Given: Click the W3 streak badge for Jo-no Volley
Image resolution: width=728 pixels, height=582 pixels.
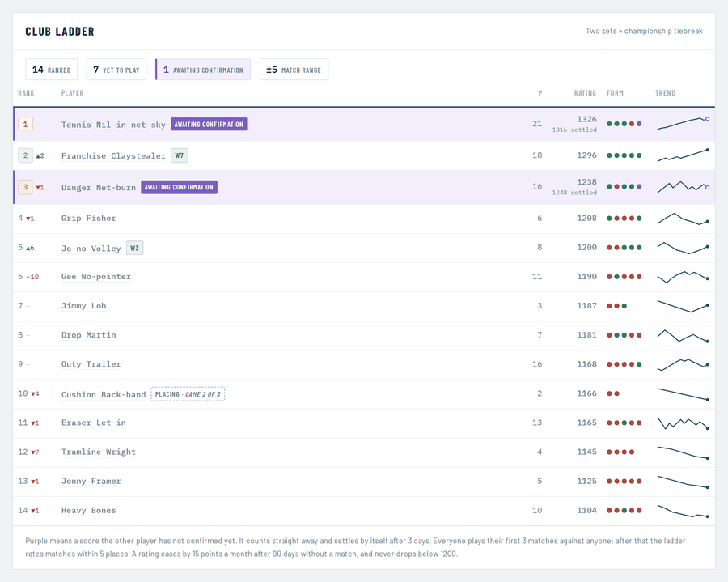Looking at the screenshot, I should 134,248.
